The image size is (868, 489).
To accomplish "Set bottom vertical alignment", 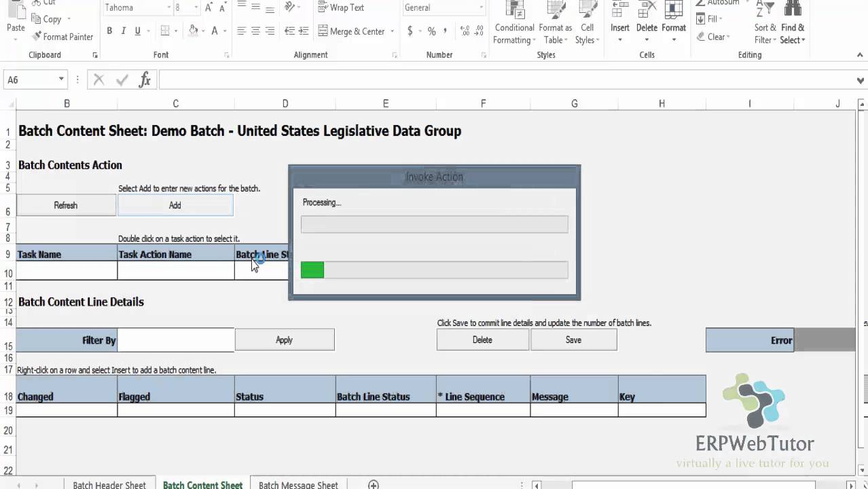I will [x=270, y=7].
